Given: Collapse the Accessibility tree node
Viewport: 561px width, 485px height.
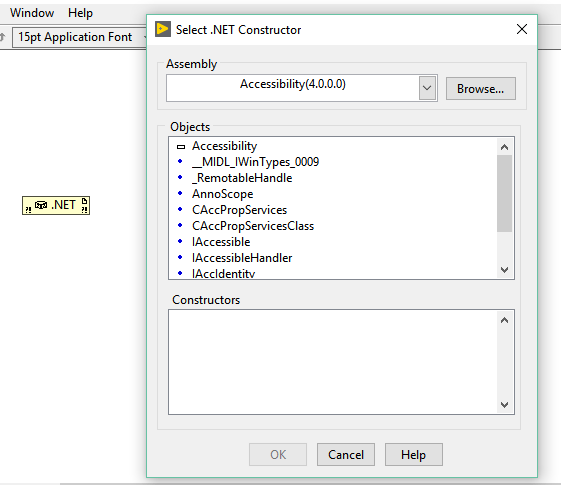Looking at the screenshot, I should point(181,147).
